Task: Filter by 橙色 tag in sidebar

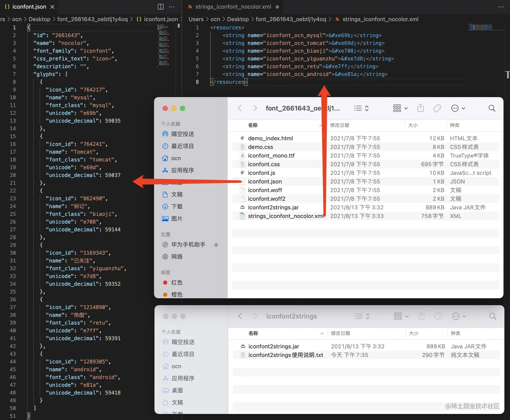Action: [x=172, y=295]
